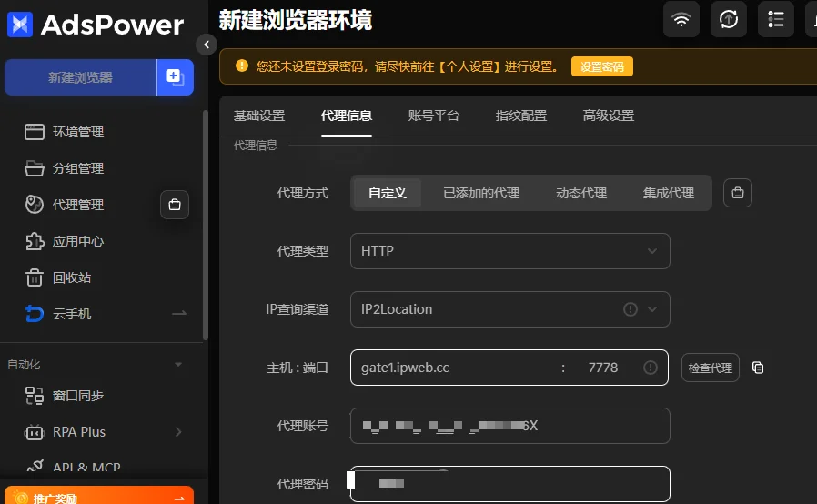
Task: Click the 代理密码 input field
Action: [510, 484]
